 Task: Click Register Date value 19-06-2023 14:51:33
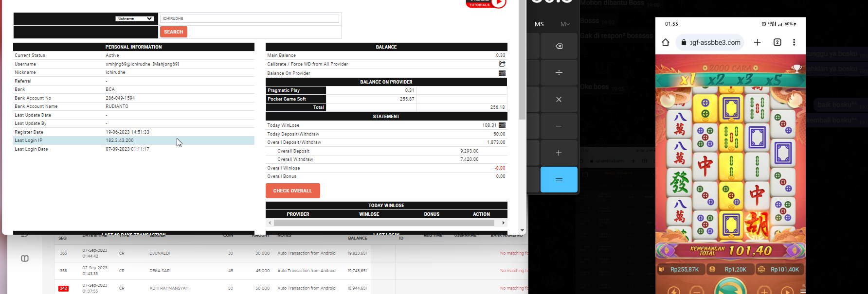coord(127,132)
